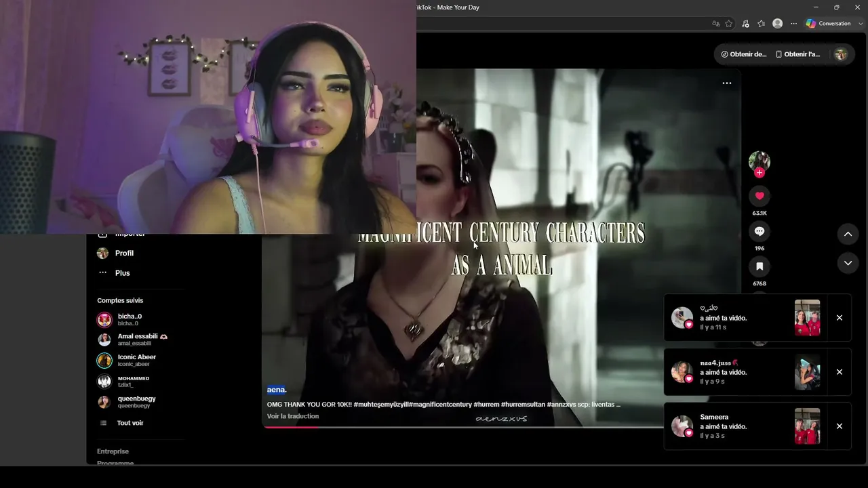The width and height of the screenshot is (868, 488).
Task: Click the Comptes suivis heading
Action: pyautogui.click(x=120, y=300)
